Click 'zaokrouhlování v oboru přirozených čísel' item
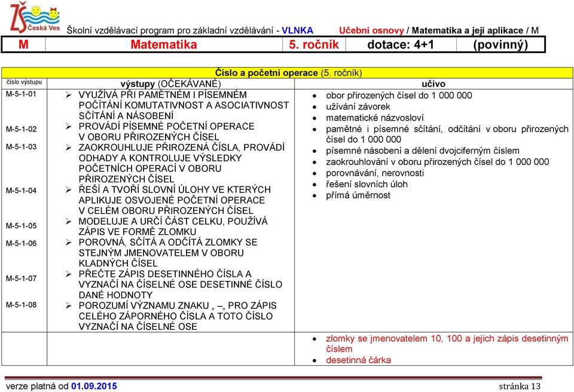Viewport: 574px width, 392px height. click(x=438, y=162)
